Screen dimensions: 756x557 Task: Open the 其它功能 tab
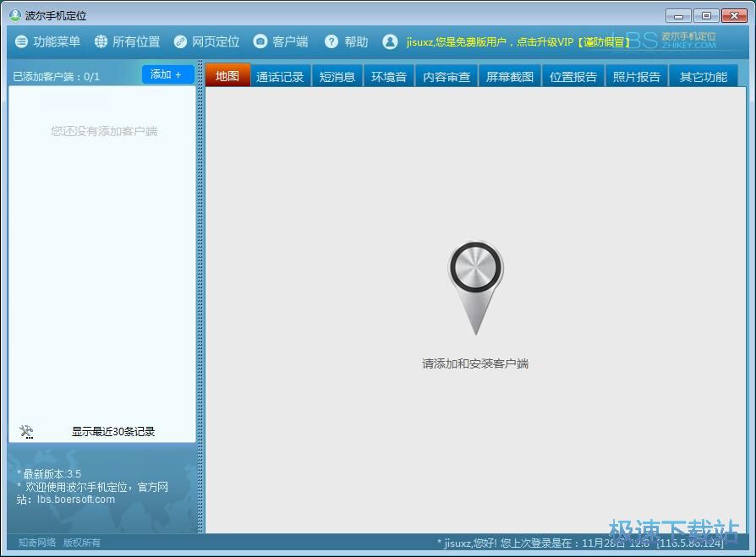[x=704, y=77]
